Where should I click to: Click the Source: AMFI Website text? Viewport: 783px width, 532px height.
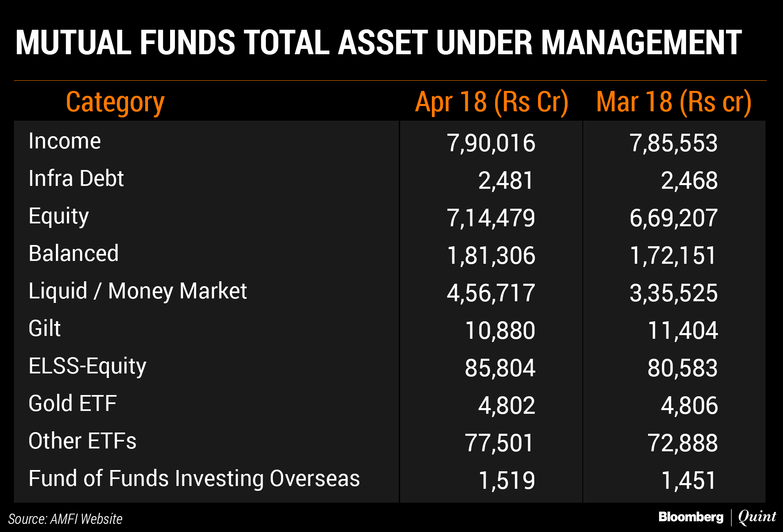(65, 519)
